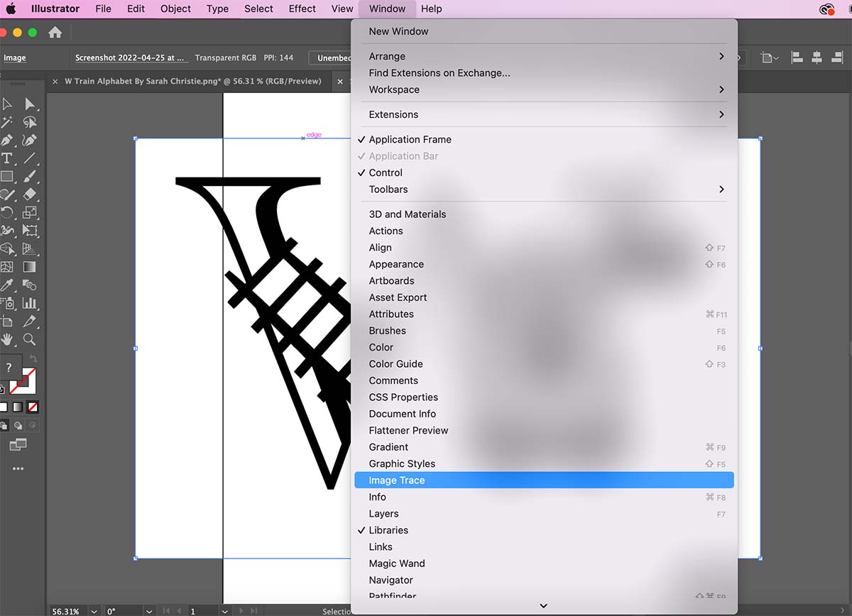Screen dimensions: 852x616
Task: Click New Window menu entry
Action: pos(545,31)
